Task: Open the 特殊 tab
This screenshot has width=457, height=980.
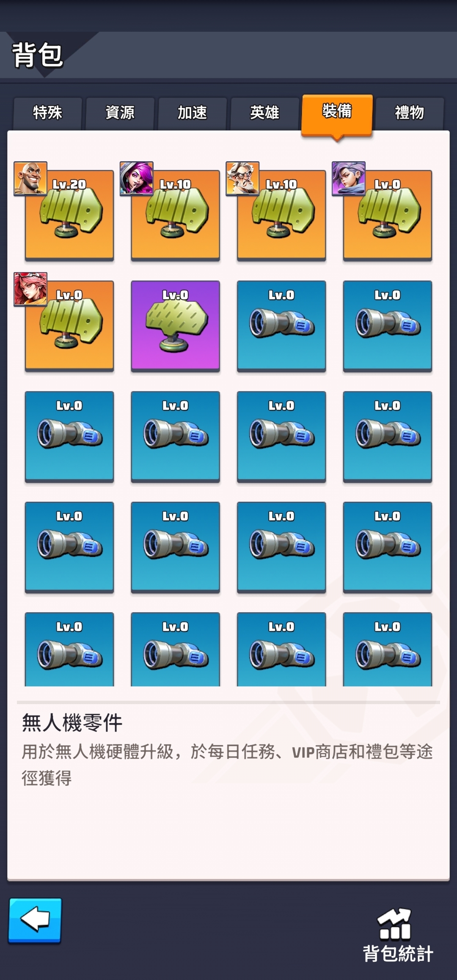Action: pyautogui.click(x=47, y=113)
